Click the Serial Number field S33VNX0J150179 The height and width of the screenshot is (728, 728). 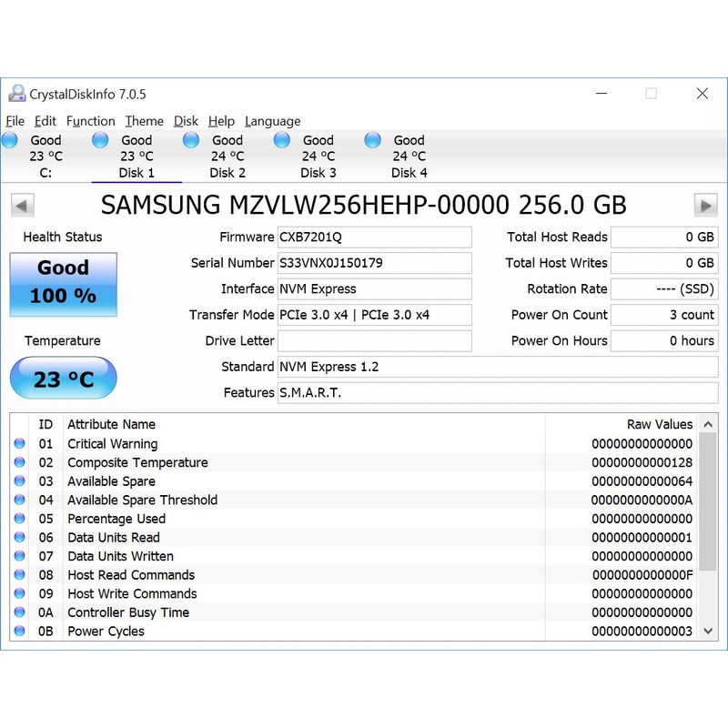tap(375, 263)
